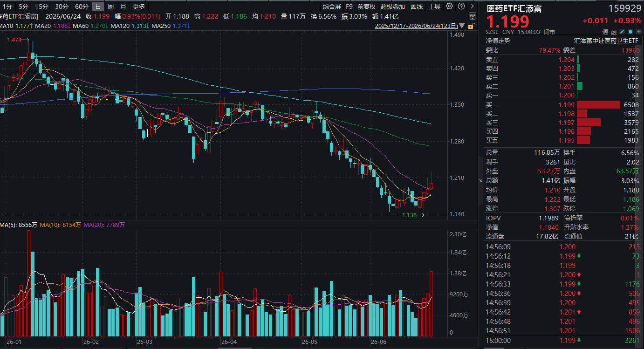Click the latest red volume bar
644x349 pixels.
[x=431, y=304]
